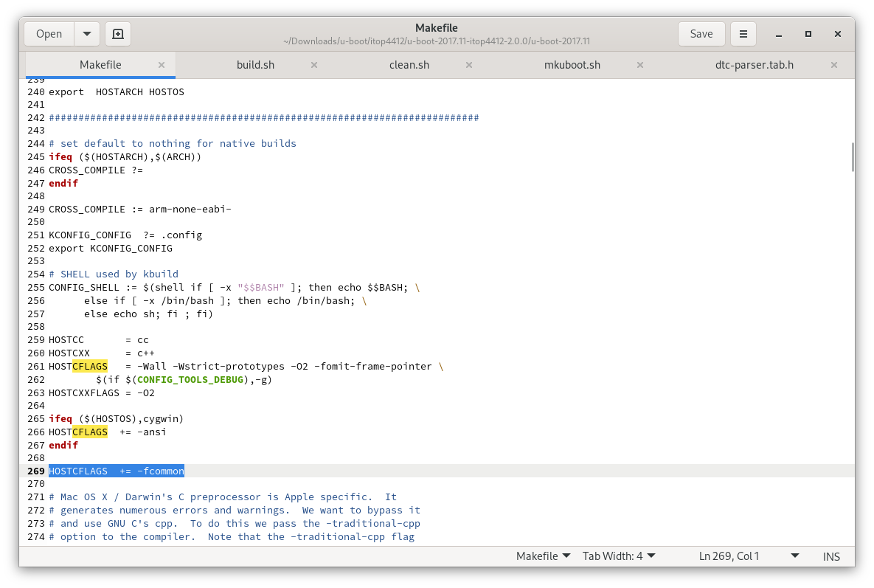874x588 pixels.
Task: Open the go-to-line dropdown near Ln 269
Action: coord(795,556)
